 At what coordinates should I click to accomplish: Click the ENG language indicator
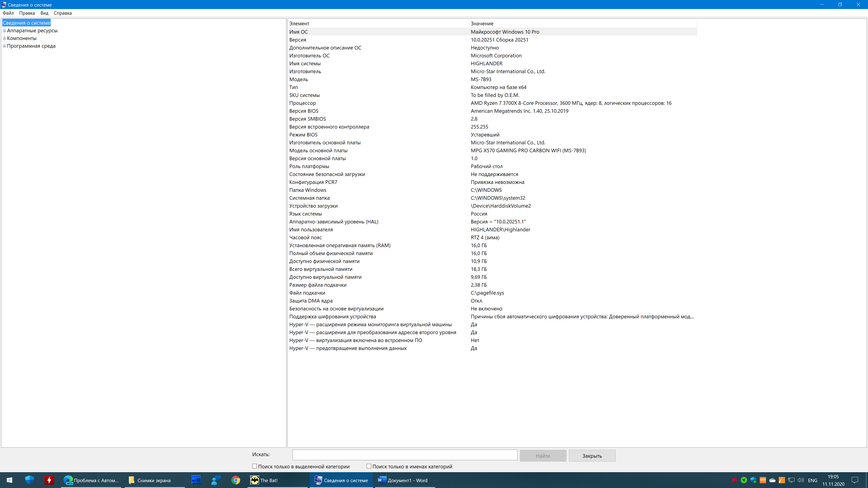point(813,480)
